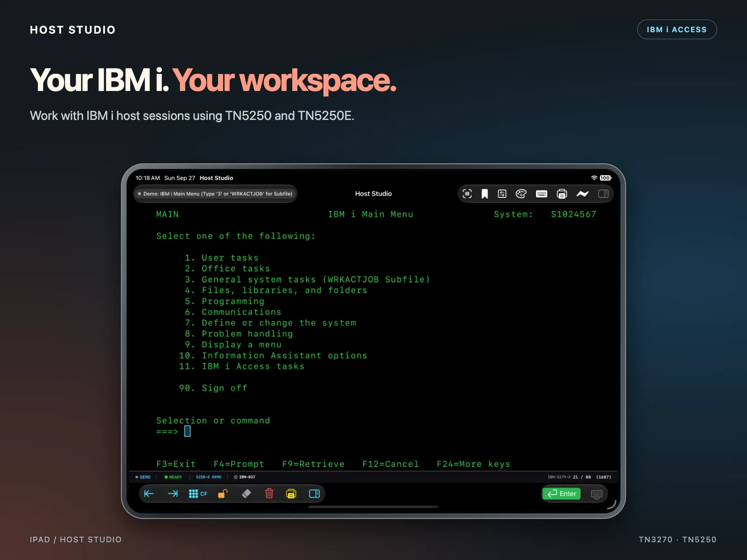
Task: Show the on-screen keyboard near Enter
Action: coord(597,494)
